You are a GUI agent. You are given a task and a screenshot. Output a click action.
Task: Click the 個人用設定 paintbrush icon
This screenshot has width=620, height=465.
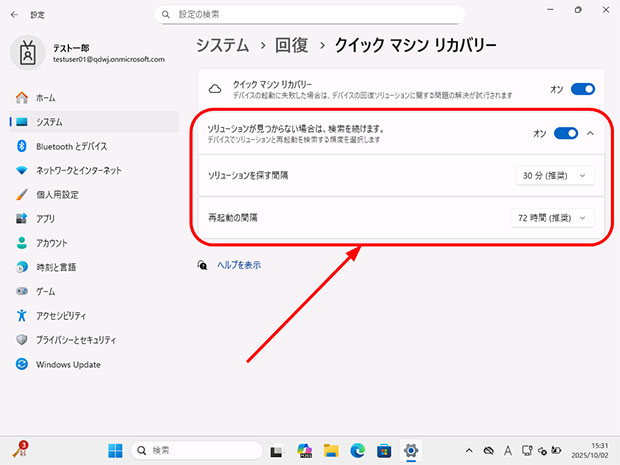(x=22, y=195)
